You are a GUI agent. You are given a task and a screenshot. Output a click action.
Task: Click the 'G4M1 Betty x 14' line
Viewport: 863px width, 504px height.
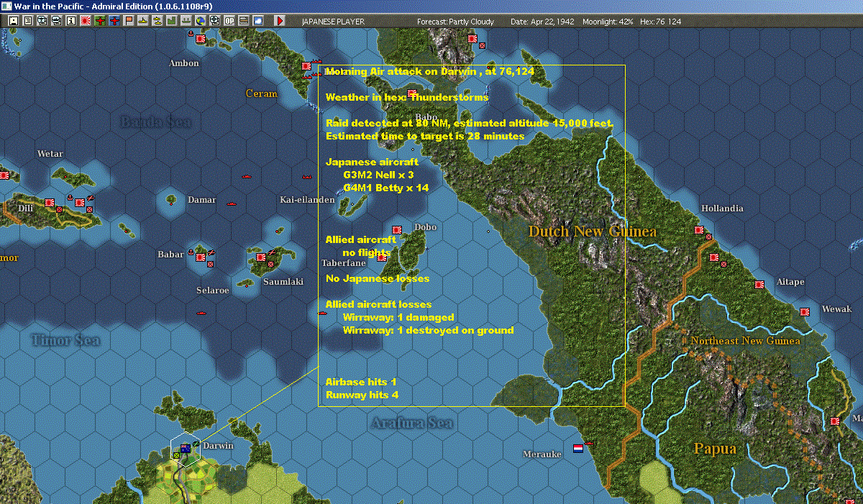point(385,188)
